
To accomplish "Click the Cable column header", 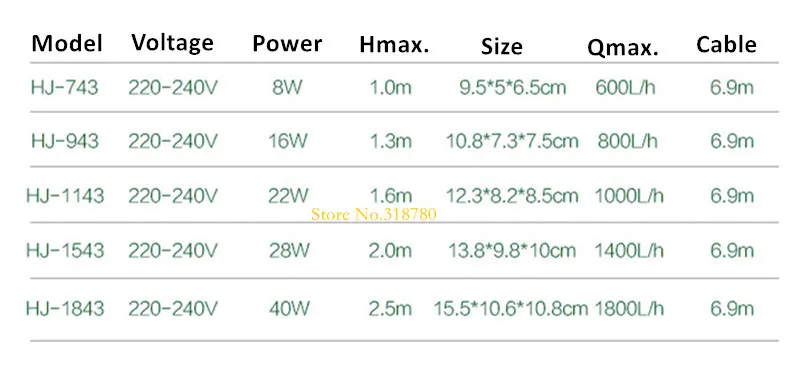I will point(727,44).
